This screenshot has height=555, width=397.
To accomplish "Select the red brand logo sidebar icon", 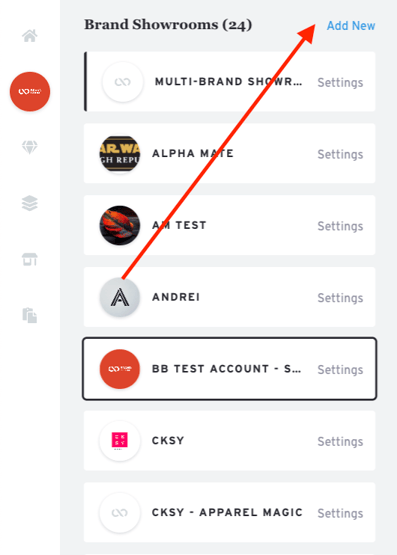I will pyautogui.click(x=30, y=92).
